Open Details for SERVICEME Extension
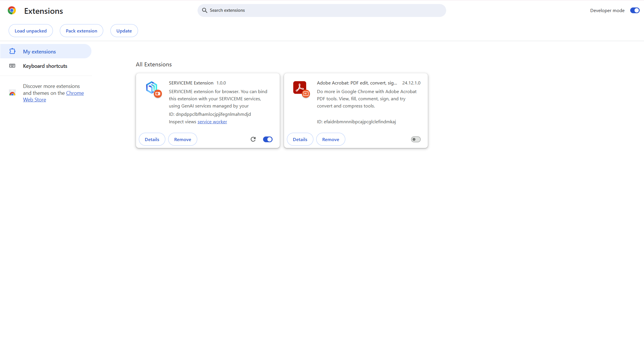 [152, 139]
